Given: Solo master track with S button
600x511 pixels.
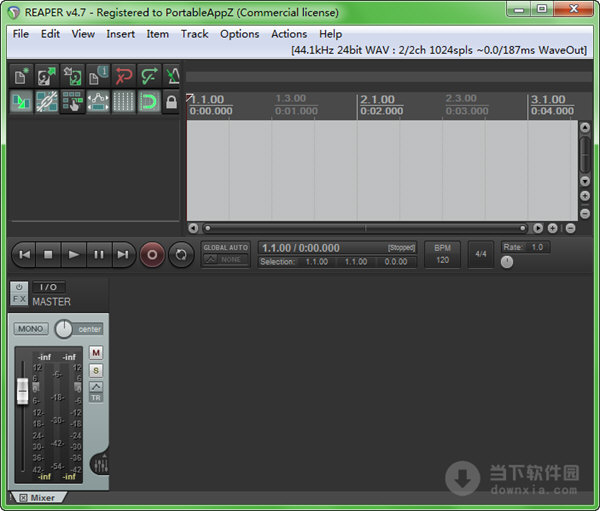Looking at the screenshot, I should pos(96,371).
